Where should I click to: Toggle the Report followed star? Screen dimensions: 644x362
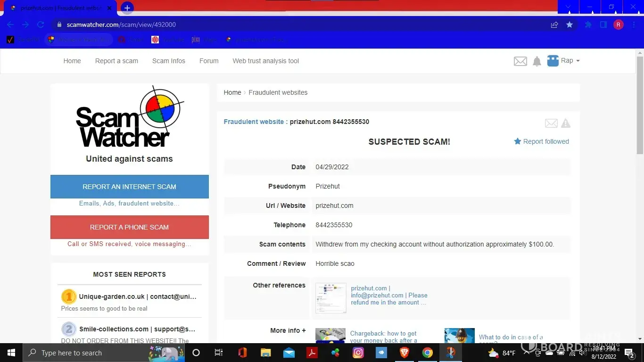pos(518,141)
